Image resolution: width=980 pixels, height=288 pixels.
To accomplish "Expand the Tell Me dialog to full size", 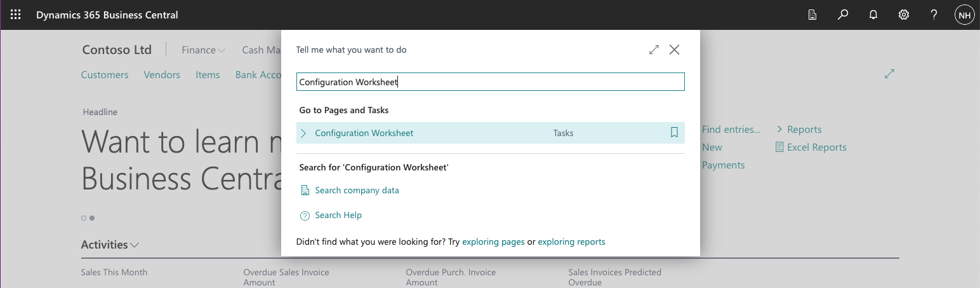I will point(654,50).
